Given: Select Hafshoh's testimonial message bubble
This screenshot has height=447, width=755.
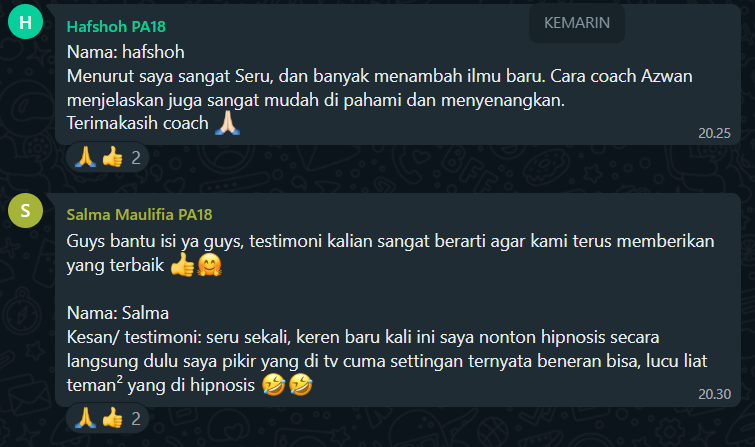Looking at the screenshot, I should pos(398,75).
